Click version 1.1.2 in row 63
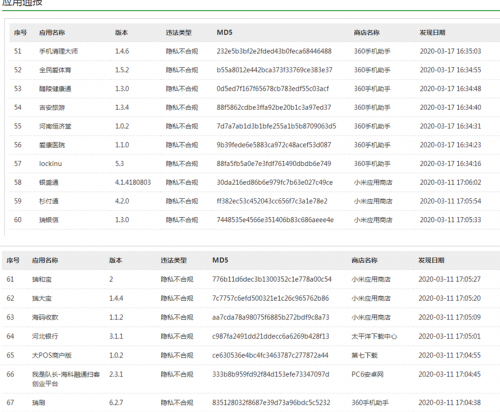 click(116, 317)
